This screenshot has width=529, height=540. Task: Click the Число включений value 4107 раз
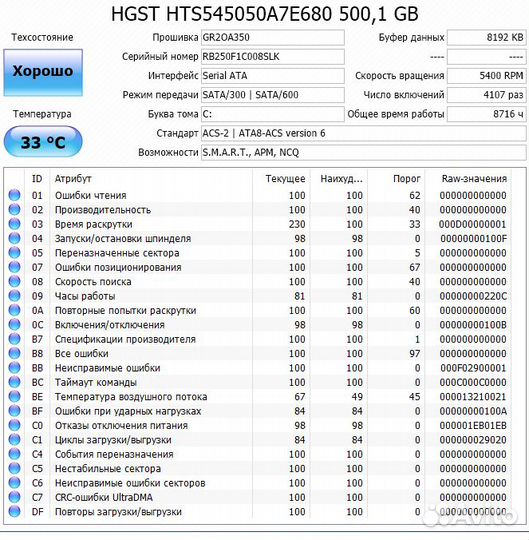487,95
